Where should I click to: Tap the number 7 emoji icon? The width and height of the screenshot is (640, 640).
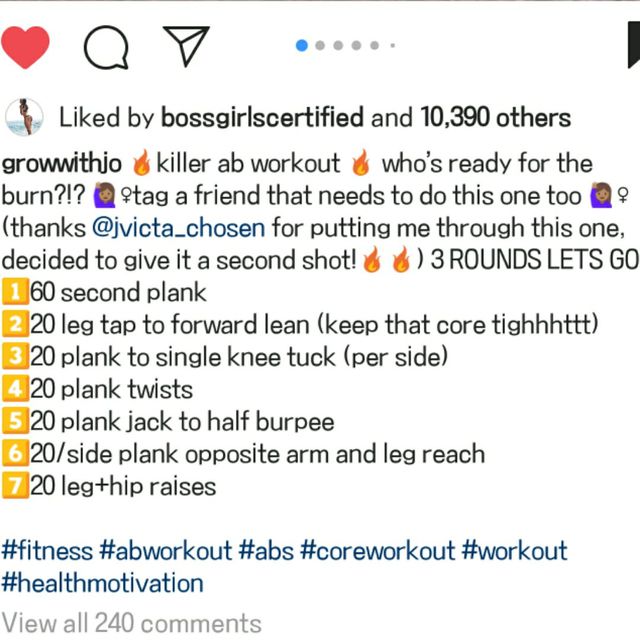click(x=14, y=487)
